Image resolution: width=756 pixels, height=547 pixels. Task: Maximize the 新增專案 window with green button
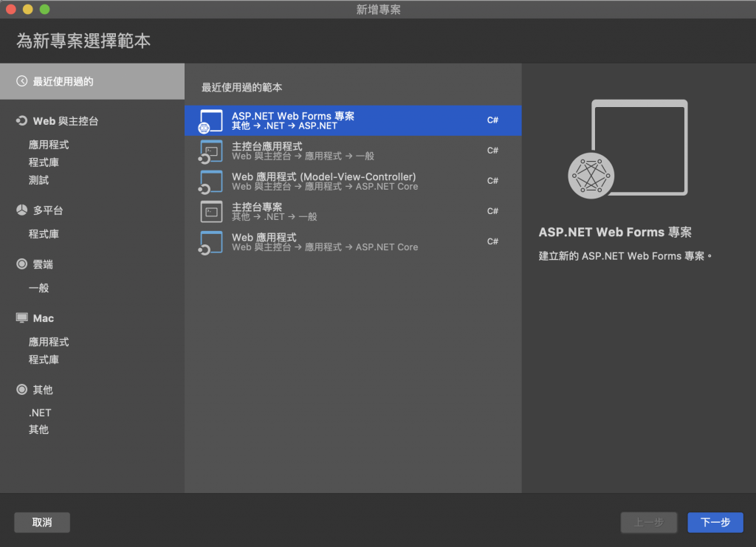[x=44, y=9]
